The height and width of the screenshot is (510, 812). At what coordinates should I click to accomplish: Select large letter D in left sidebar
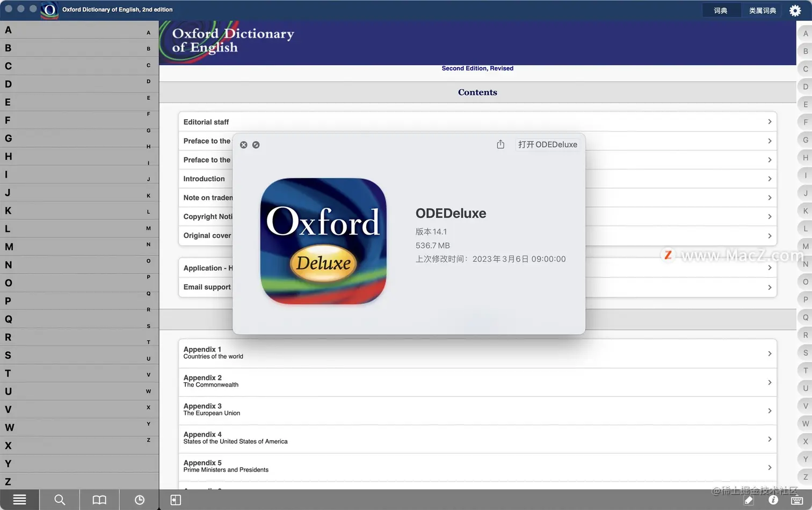[x=8, y=84]
